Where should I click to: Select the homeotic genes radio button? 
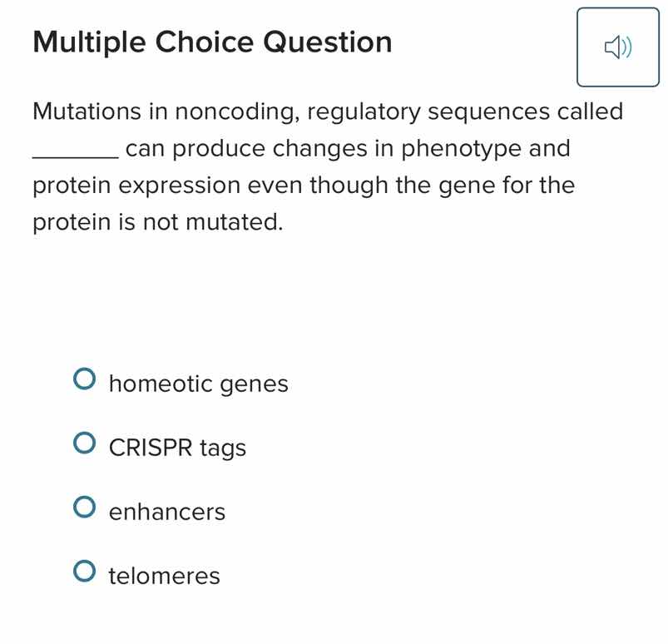tap(85, 379)
